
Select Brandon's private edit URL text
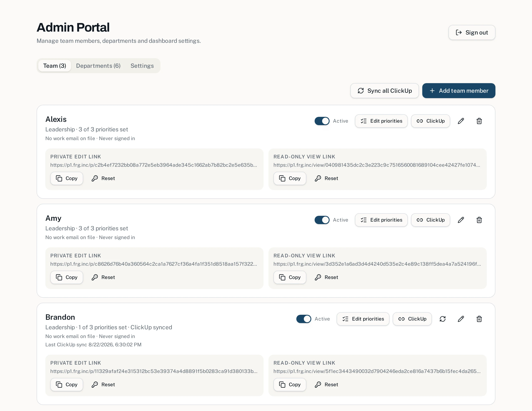point(154,371)
